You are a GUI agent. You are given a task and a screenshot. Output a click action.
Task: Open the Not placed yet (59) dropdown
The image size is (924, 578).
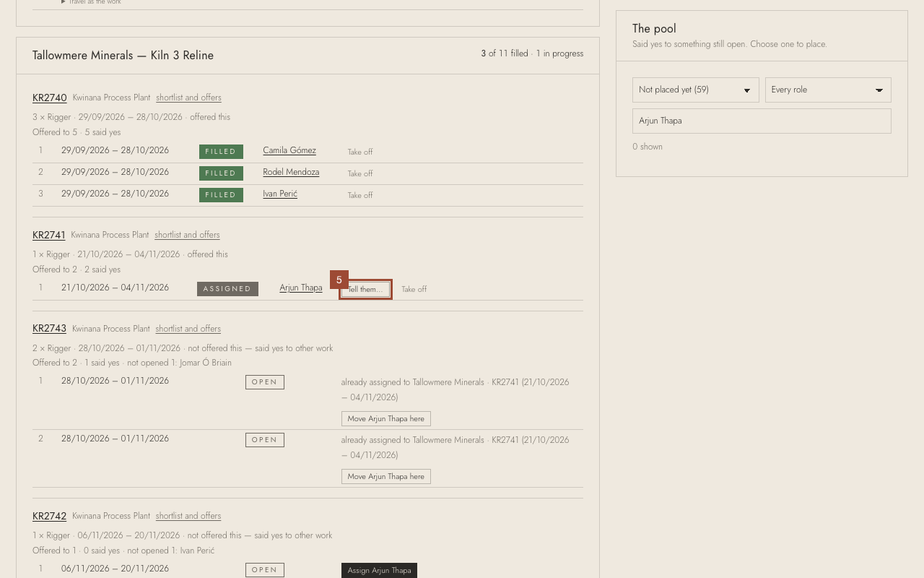pyautogui.click(x=696, y=90)
